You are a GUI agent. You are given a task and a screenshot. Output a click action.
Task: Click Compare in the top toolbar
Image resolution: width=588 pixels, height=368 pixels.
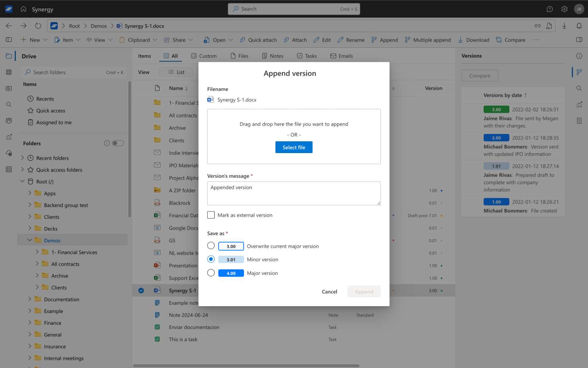pos(511,40)
